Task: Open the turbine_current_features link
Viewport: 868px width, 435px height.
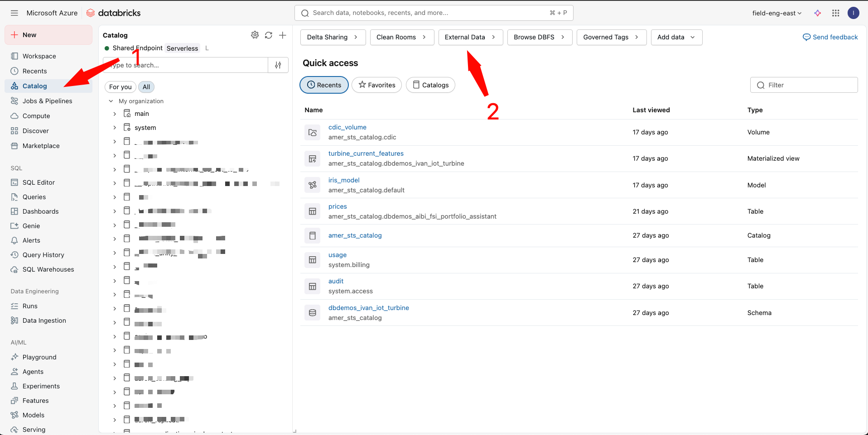Action: coord(366,153)
